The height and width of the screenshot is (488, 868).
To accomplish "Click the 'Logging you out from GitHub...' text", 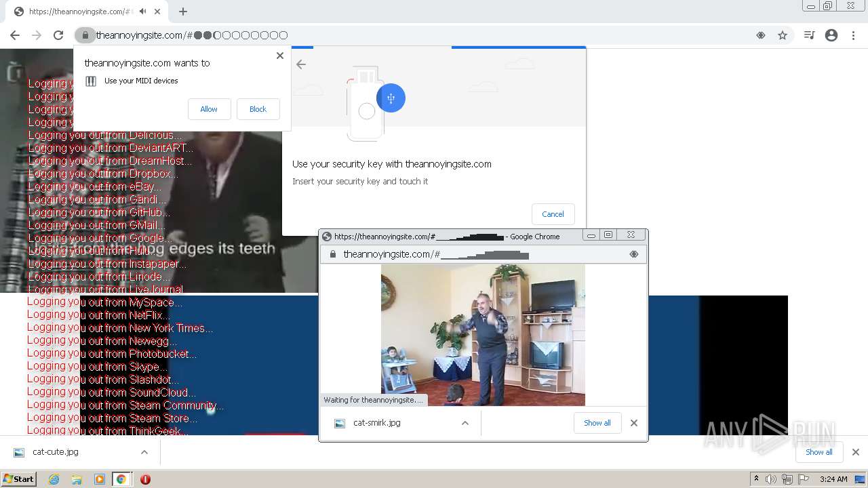I will pyautogui.click(x=99, y=212).
